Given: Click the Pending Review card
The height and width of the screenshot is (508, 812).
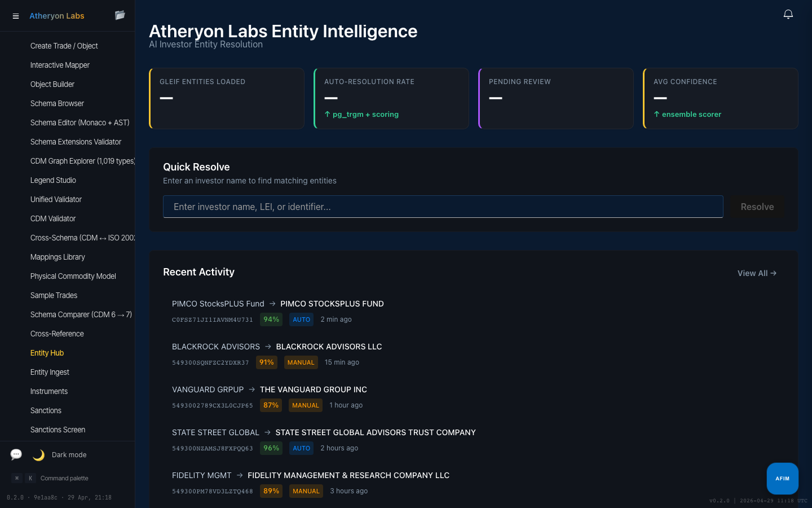Looking at the screenshot, I should [x=556, y=99].
